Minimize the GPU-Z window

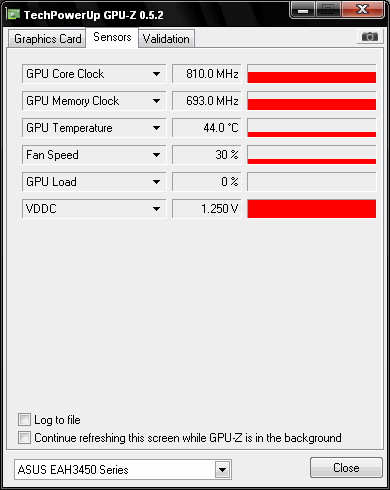click(303, 10)
